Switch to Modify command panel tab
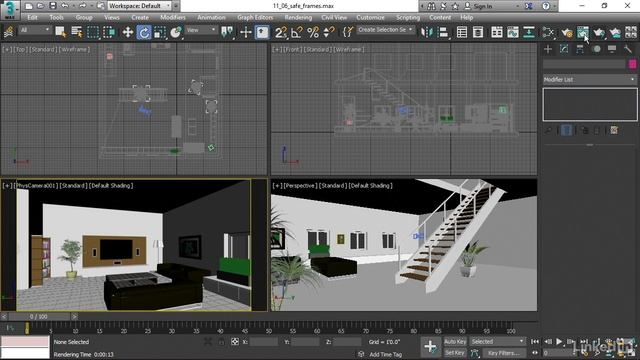 564,49
